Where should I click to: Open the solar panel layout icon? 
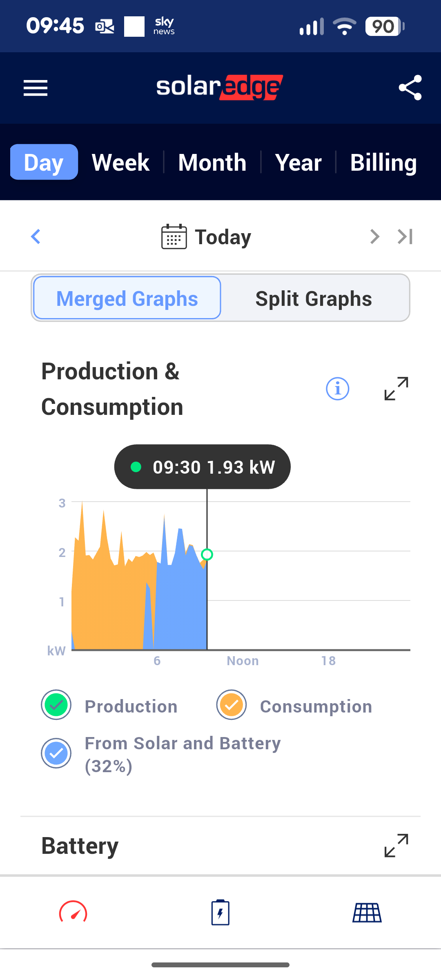367,913
